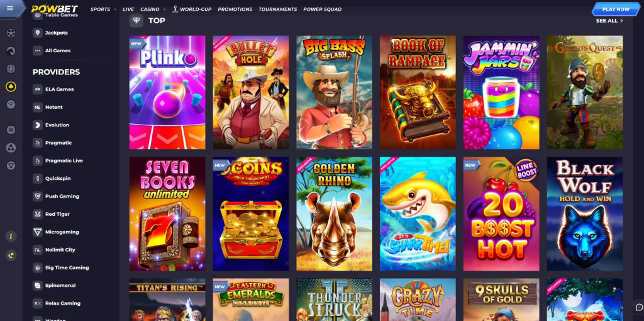Open the Seven Books Unlimited game

pos(167,214)
